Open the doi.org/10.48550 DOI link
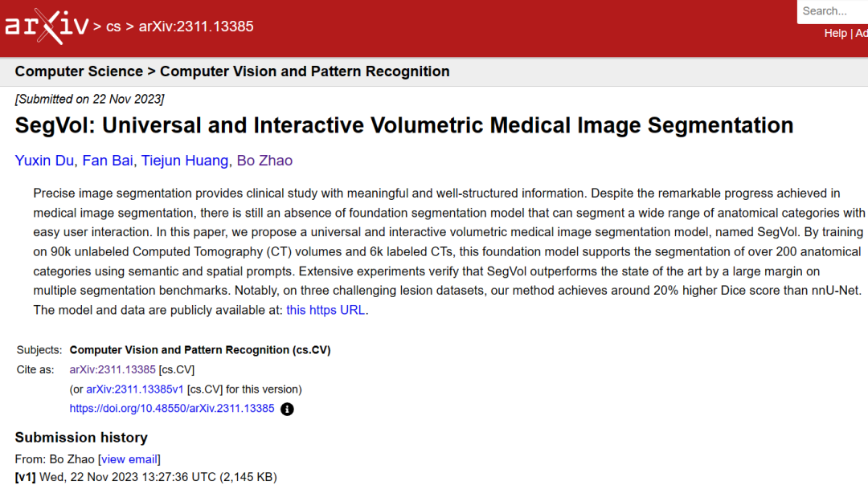This screenshot has height=489, width=868. (172, 408)
